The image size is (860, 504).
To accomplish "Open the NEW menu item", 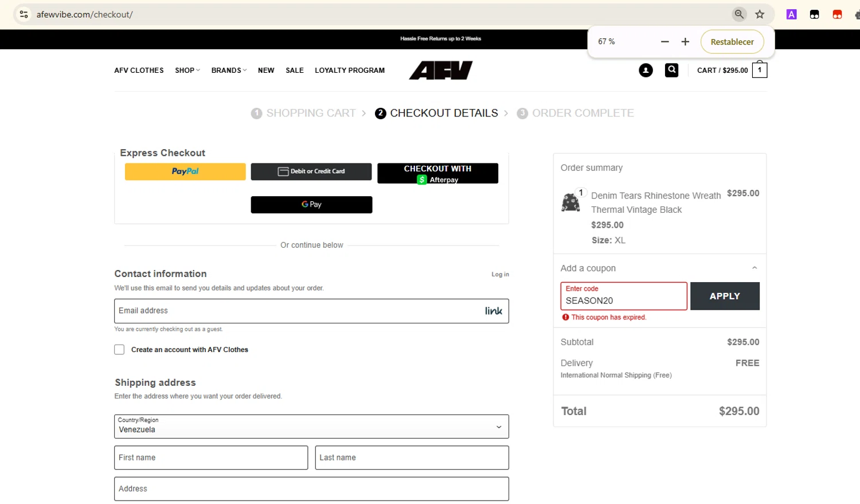I will click(266, 71).
